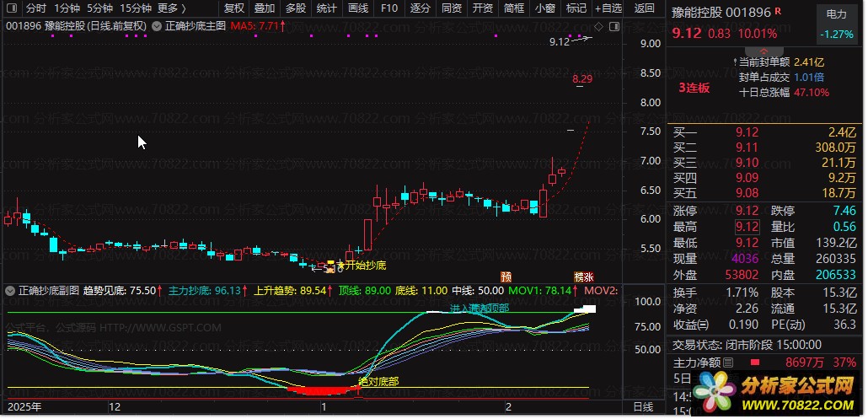
Task: Switch to the 分时 intraday view
Action: tap(36, 8)
